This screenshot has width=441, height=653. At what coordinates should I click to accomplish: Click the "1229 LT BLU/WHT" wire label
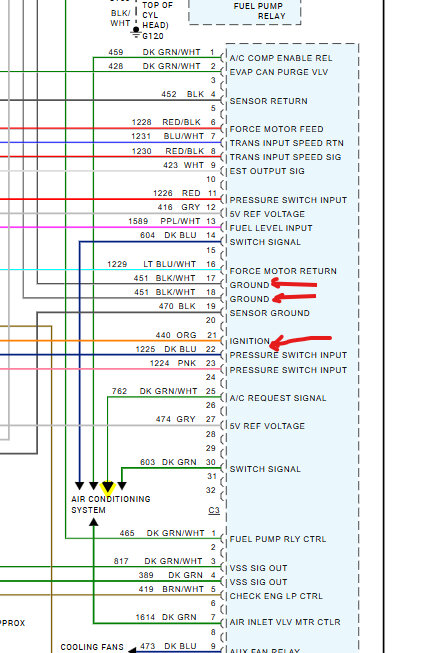(x=152, y=264)
